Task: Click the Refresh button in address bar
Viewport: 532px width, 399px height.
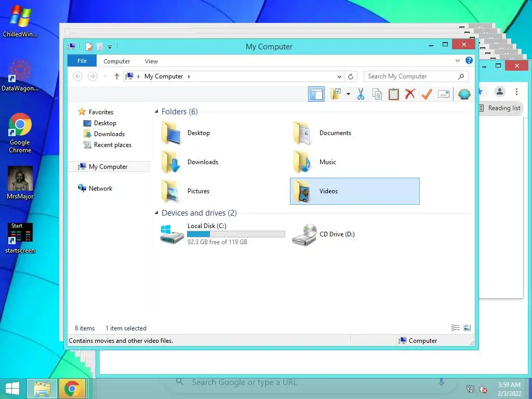Action: point(351,76)
